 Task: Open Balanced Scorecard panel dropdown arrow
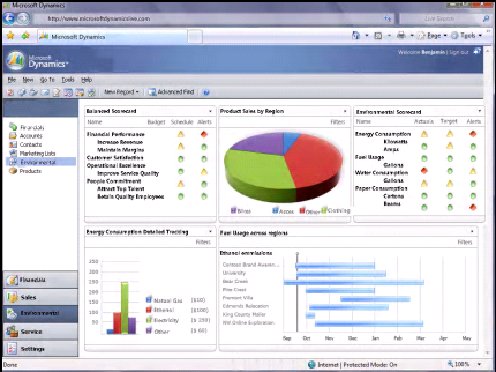tap(210, 111)
